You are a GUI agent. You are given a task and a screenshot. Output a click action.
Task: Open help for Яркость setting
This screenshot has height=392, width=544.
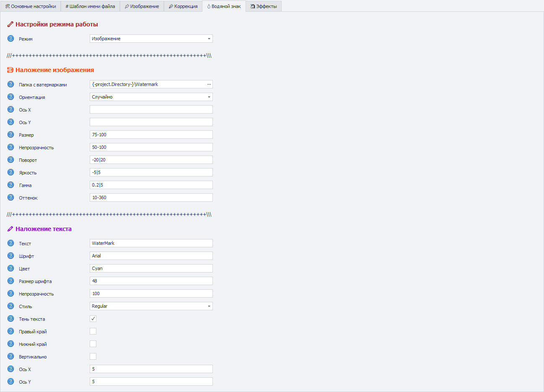[11, 172]
